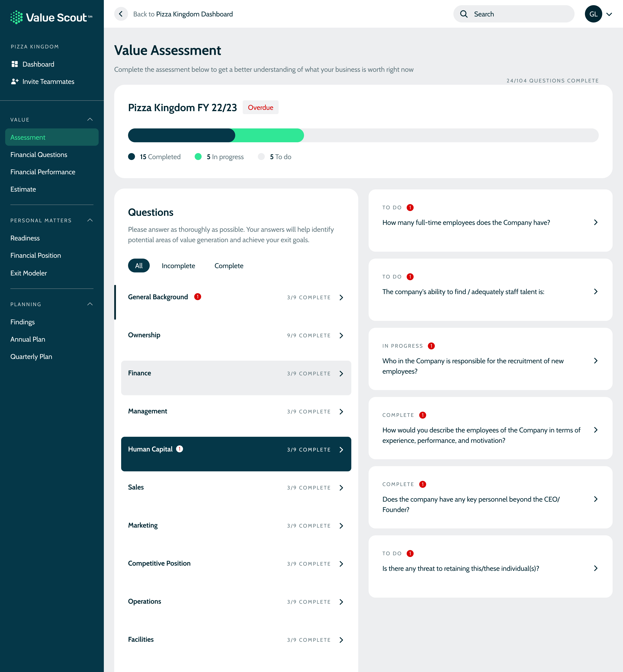Click the grey to-do progress segment
Screen dimensions: 623x672
point(451,135)
